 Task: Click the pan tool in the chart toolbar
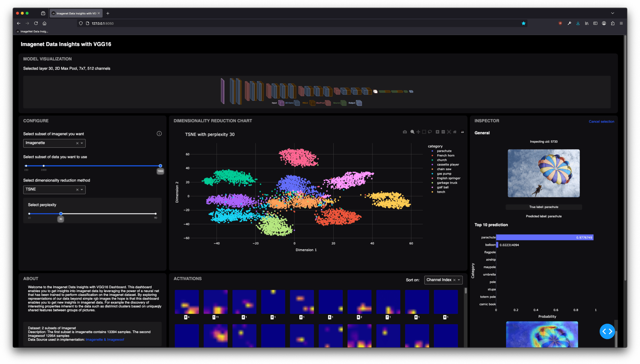(418, 132)
